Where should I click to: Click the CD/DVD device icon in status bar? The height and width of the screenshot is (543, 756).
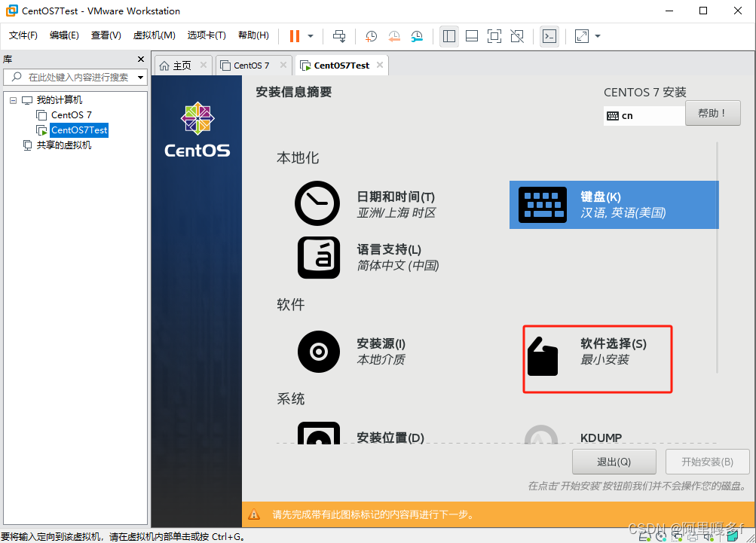(661, 536)
